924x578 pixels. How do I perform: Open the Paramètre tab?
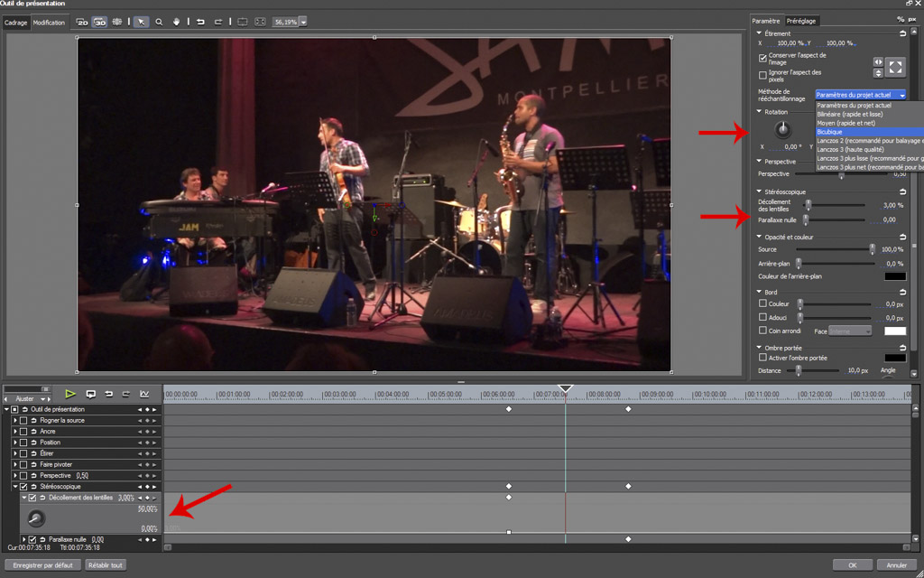(x=766, y=21)
